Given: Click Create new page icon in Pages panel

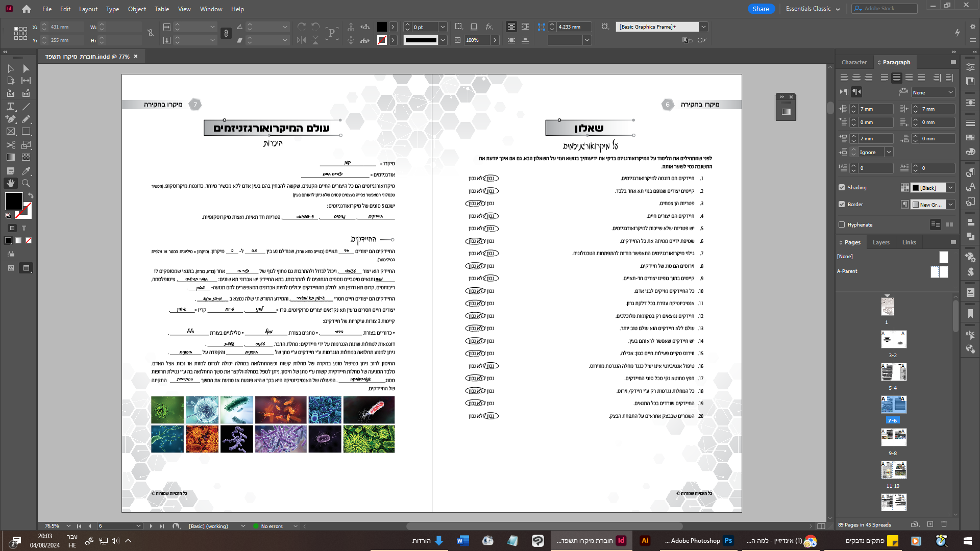Looking at the screenshot, I should (930, 524).
